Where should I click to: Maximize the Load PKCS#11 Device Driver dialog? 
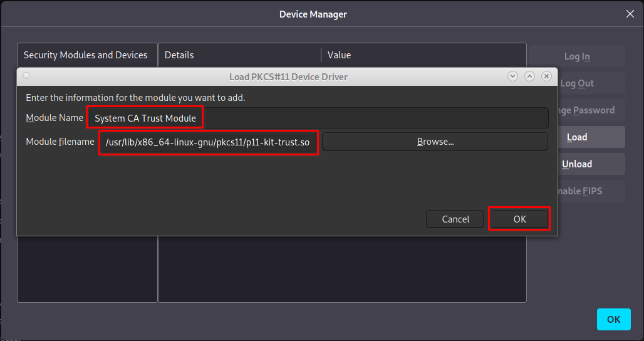pos(529,76)
